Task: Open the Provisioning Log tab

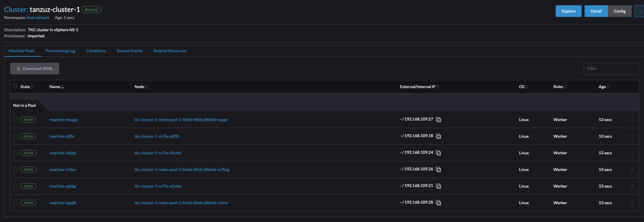Action: (61, 51)
